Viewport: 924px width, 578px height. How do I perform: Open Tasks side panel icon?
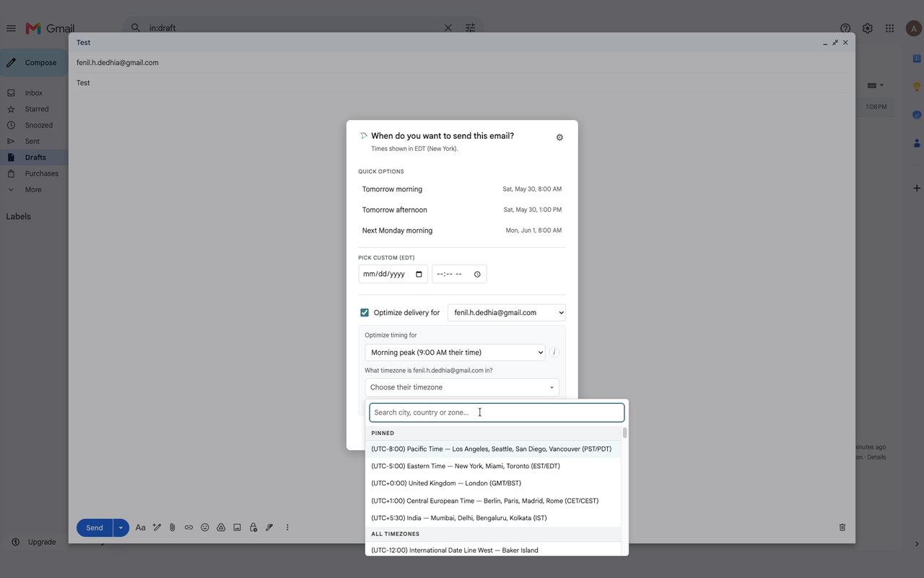pos(917,114)
